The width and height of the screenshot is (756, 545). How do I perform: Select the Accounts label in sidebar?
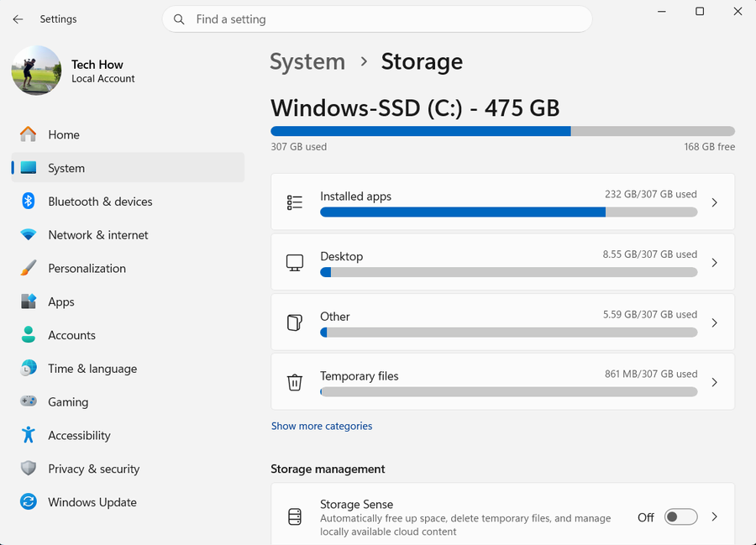72,335
